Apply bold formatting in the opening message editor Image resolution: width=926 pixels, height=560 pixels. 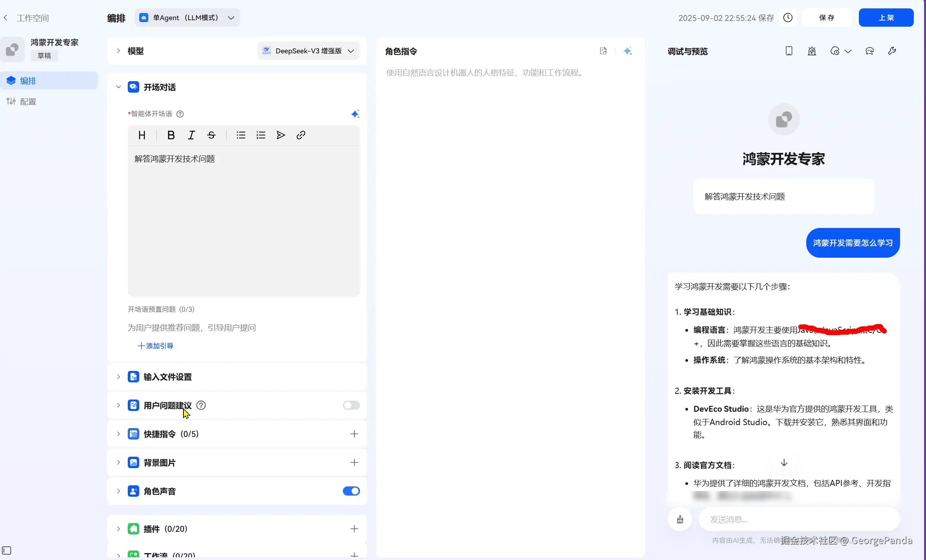click(171, 135)
